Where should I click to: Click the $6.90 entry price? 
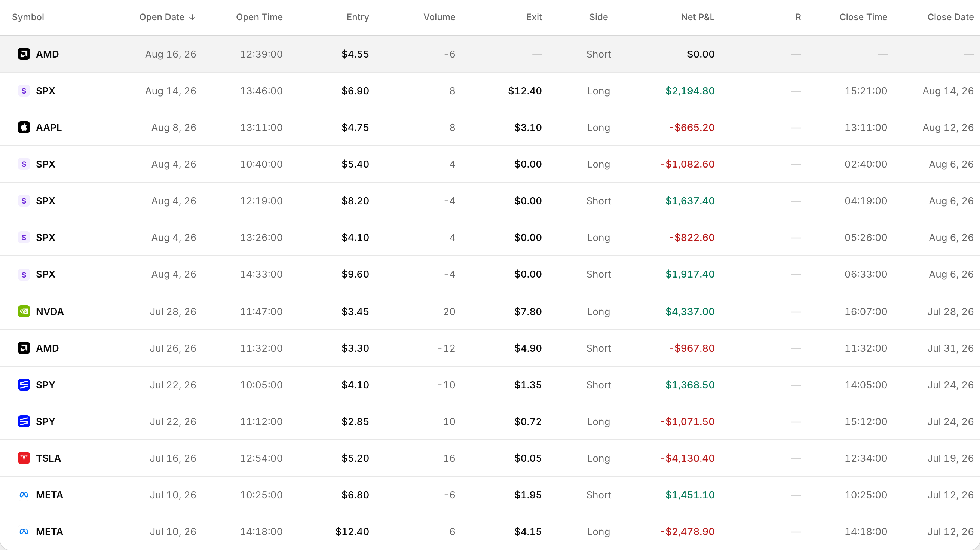click(355, 91)
